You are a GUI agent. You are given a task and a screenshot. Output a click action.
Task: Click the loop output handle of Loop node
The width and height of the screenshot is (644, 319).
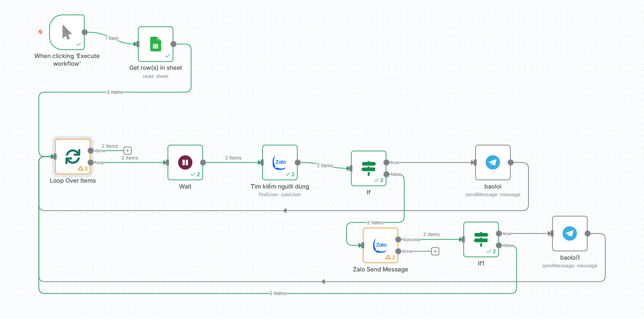[91, 162]
